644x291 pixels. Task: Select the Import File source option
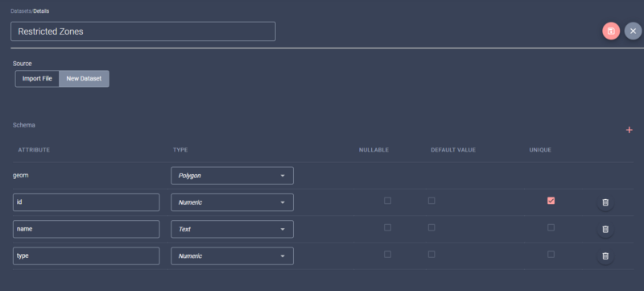click(37, 78)
